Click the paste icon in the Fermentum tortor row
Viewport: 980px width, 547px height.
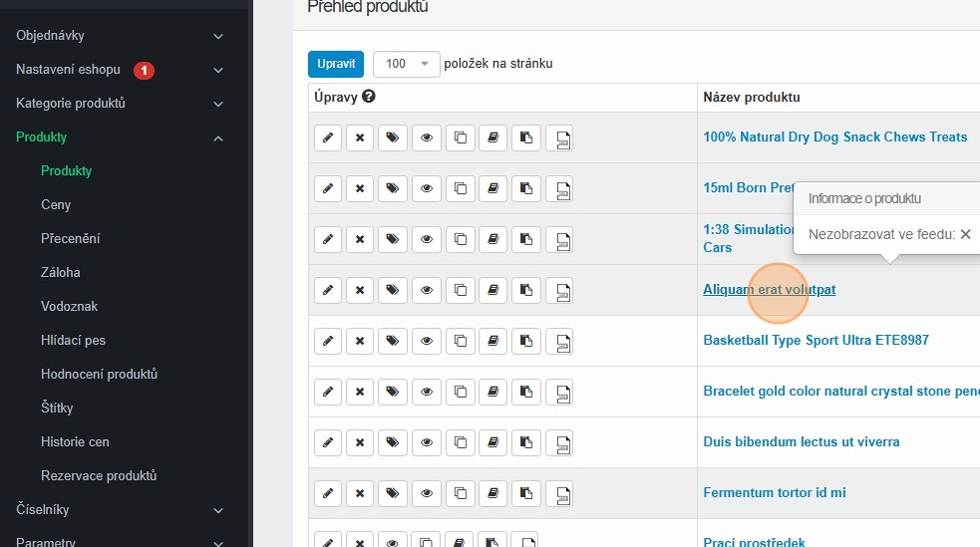(526, 493)
